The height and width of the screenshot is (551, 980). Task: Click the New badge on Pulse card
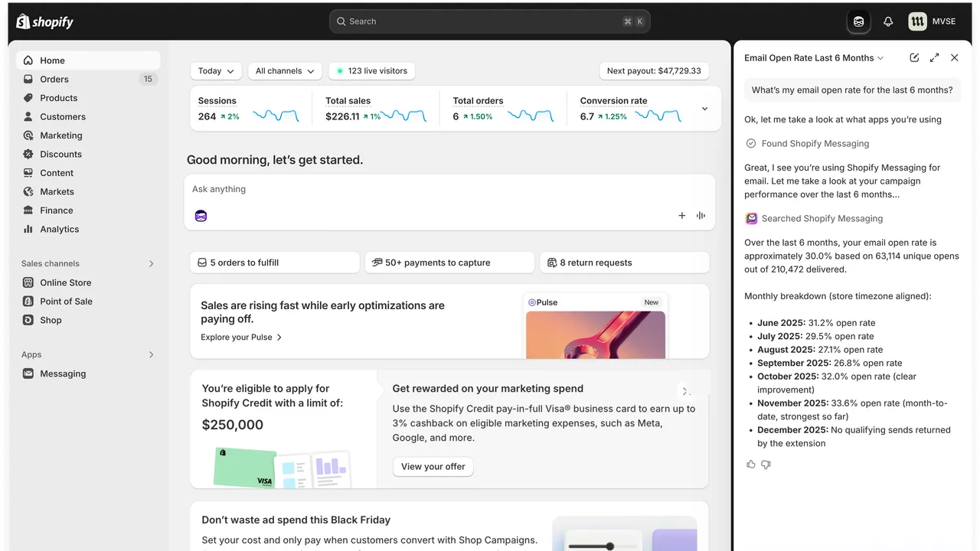tap(652, 302)
